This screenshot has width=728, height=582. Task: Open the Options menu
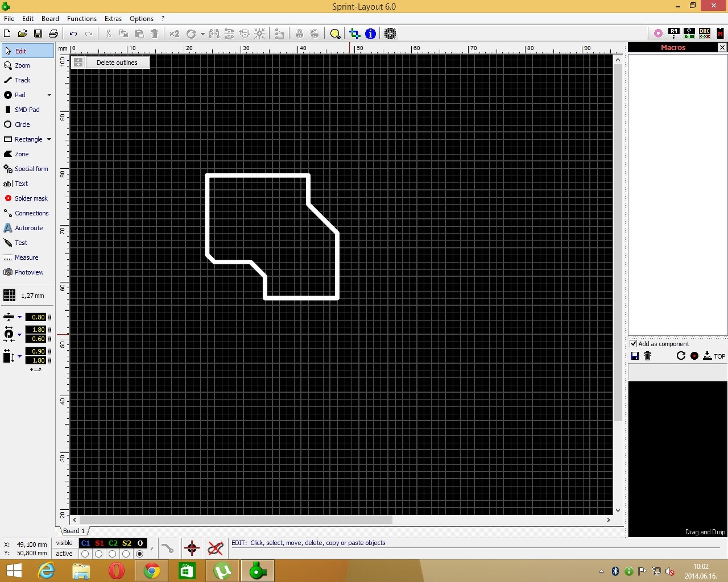pos(142,19)
